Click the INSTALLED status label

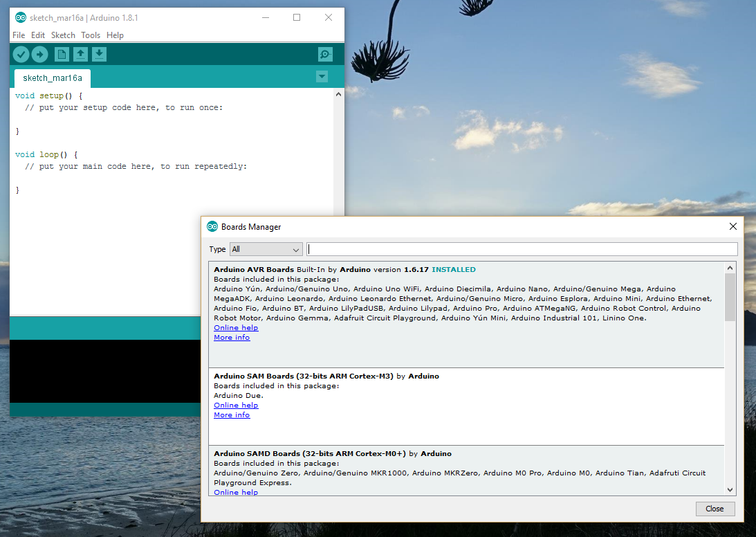point(454,270)
